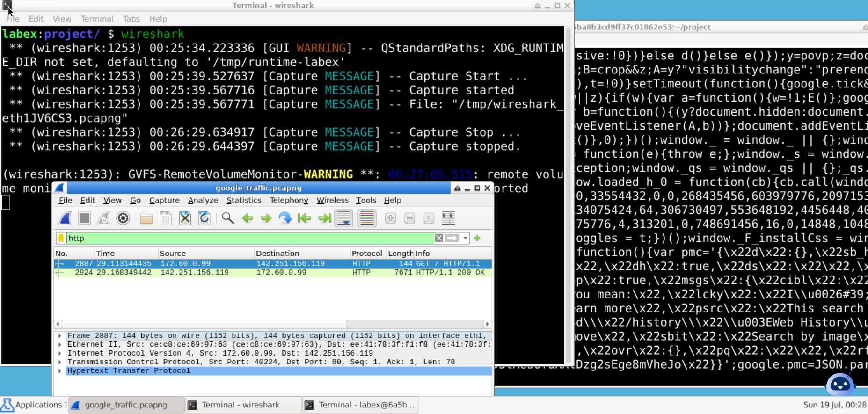868x414 pixels.
Task: Open Wireshark's View menu
Action: [112, 200]
